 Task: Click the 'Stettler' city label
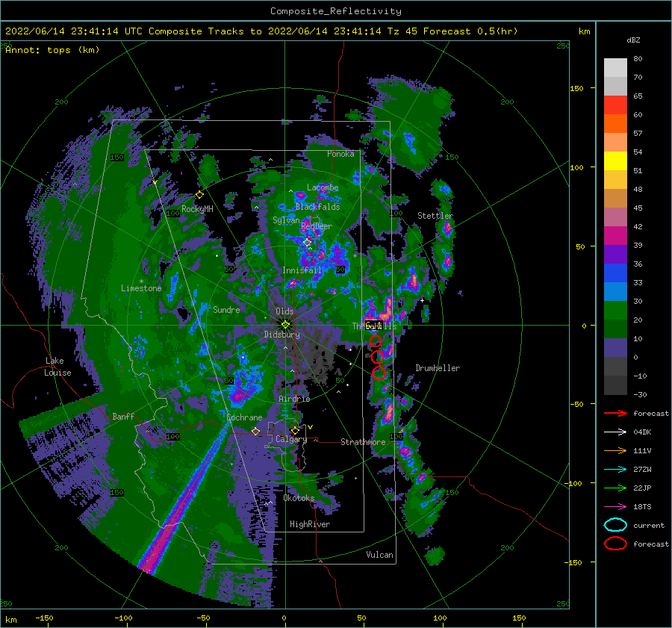[435, 216]
